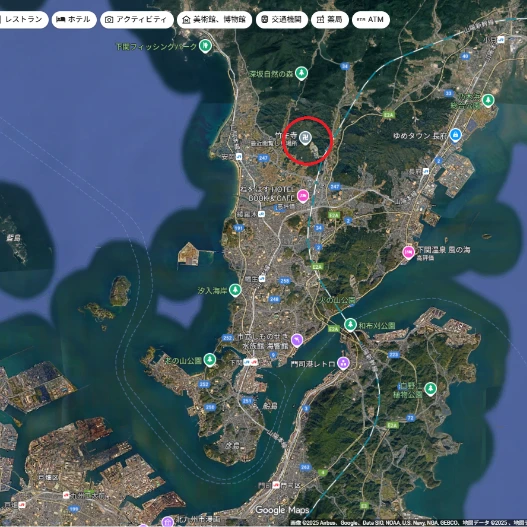Select the 深坂自然の森 green tree pin
The height and width of the screenshot is (527, 527).
[301, 73]
